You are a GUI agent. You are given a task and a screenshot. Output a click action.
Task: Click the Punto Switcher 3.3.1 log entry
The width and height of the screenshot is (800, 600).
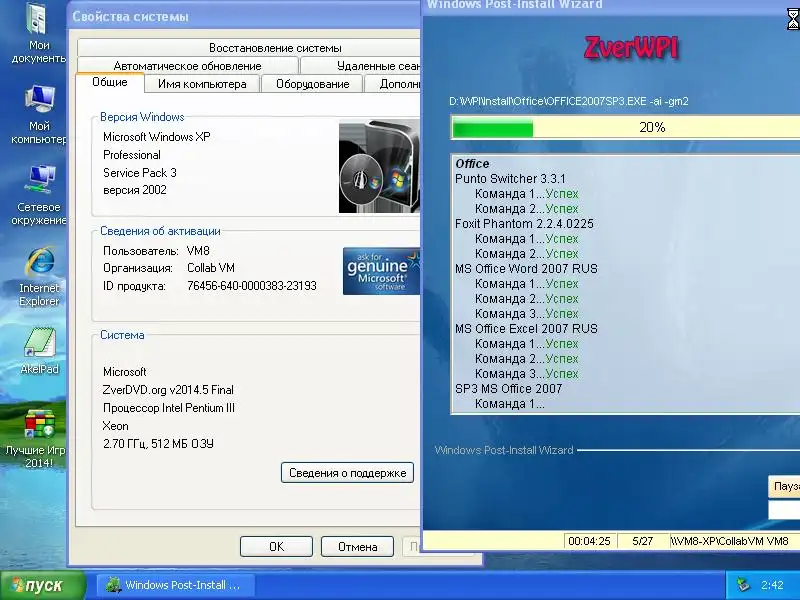point(510,179)
